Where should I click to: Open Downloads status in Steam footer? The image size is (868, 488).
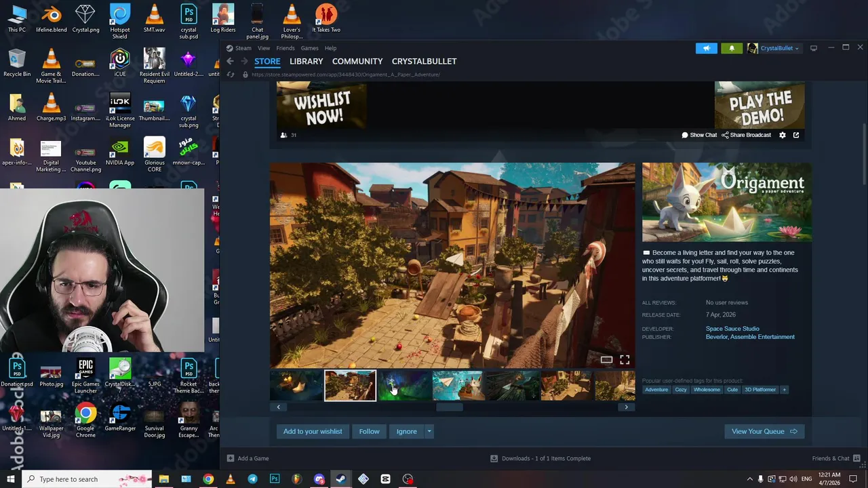[540, 458]
